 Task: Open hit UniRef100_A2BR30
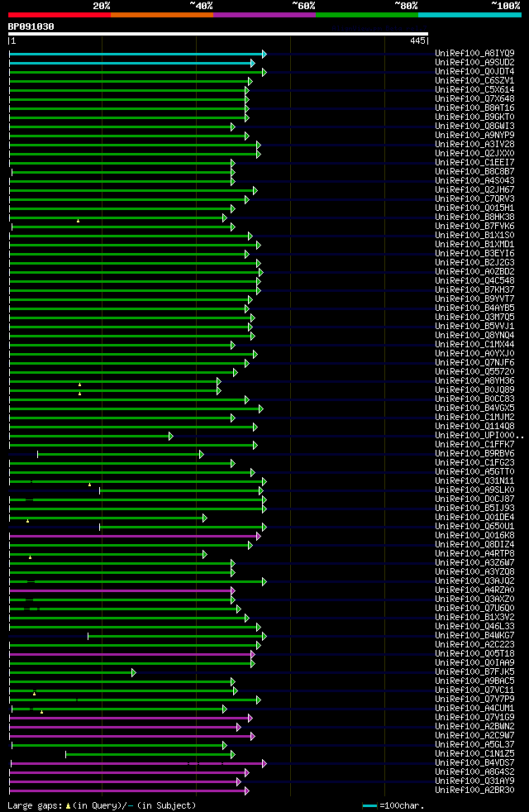tap(474, 791)
